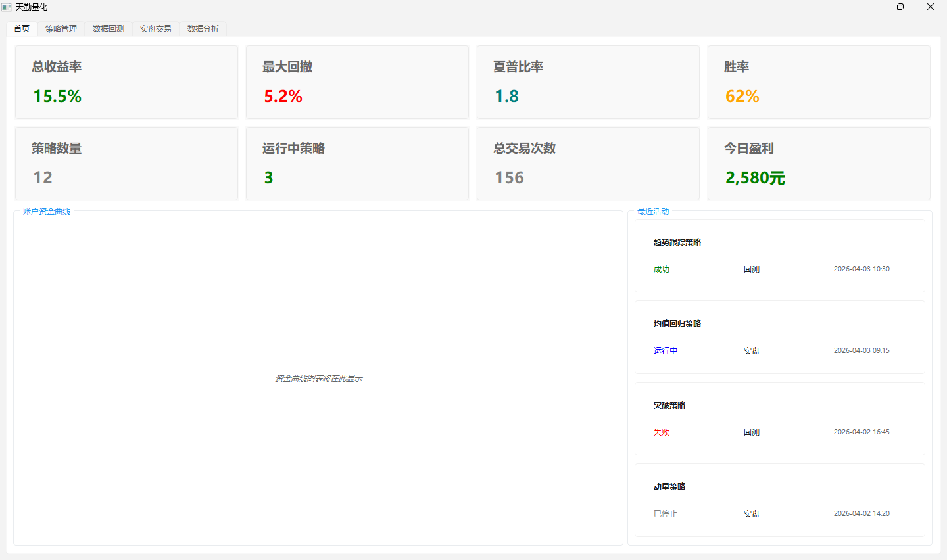Select the 运行中策略 card
The width and height of the screenshot is (947, 560).
[357, 164]
